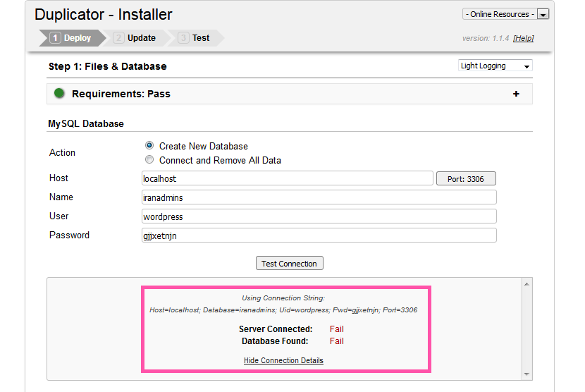This screenshot has height=392, width=585.
Task: Click the results scrollbar up arrow
Action: [526, 284]
